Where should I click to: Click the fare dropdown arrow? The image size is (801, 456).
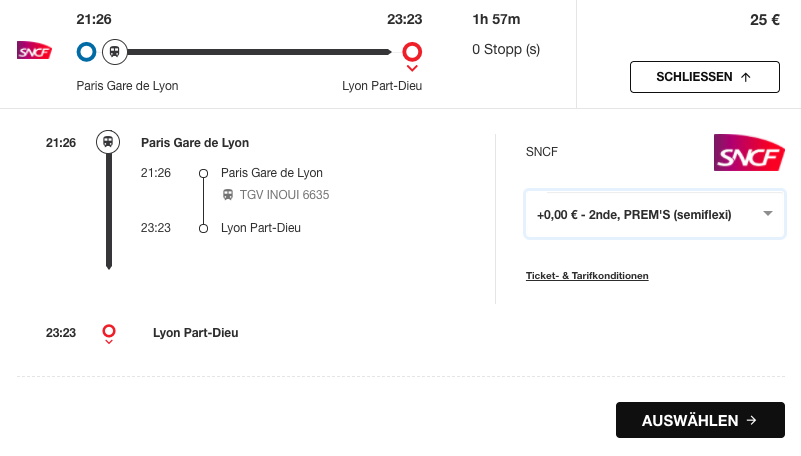(768, 213)
